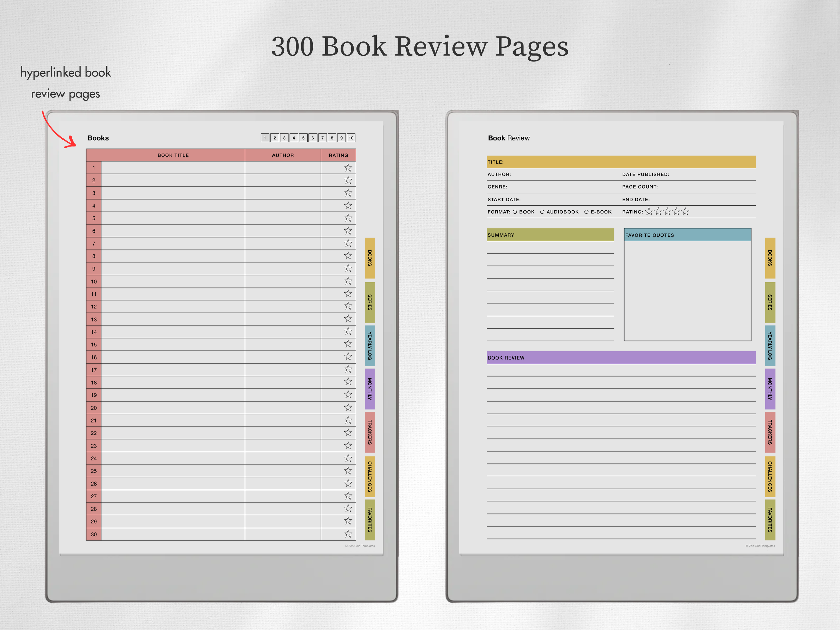Open FAVORITES tab on Book Review page
This screenshot has width=840, height=630.
tap(770, 520)
